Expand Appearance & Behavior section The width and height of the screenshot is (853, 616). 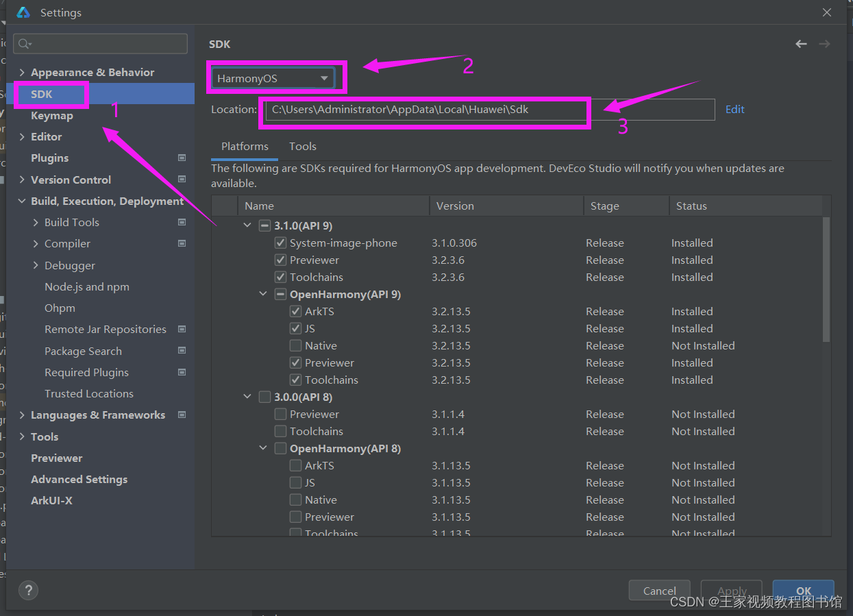click(23, 73)
